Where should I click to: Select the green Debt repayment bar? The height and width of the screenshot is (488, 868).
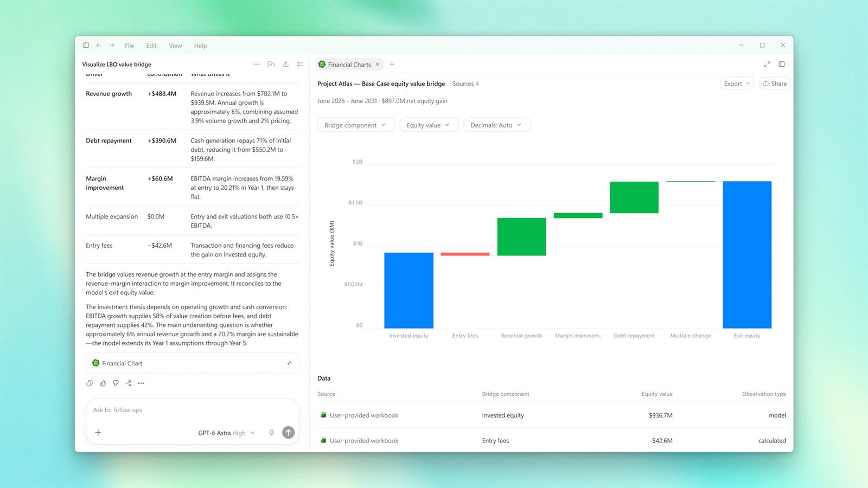tap(634, 197)
